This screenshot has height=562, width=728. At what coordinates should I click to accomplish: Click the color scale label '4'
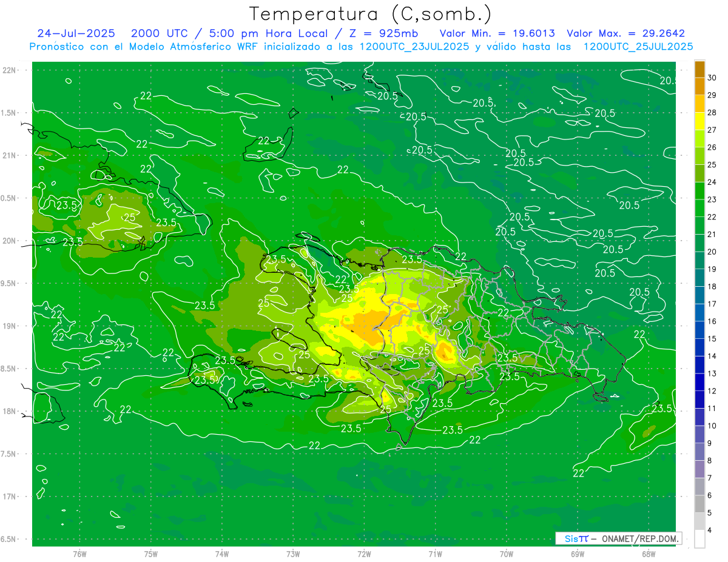tap(710, 530)
